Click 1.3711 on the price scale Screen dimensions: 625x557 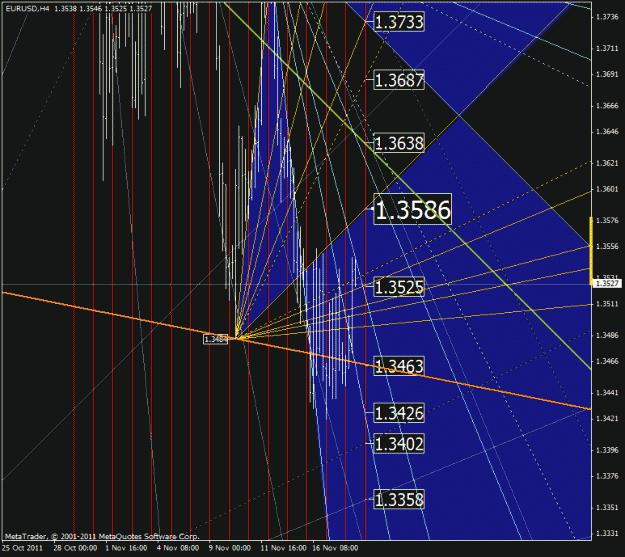(607, 48)
